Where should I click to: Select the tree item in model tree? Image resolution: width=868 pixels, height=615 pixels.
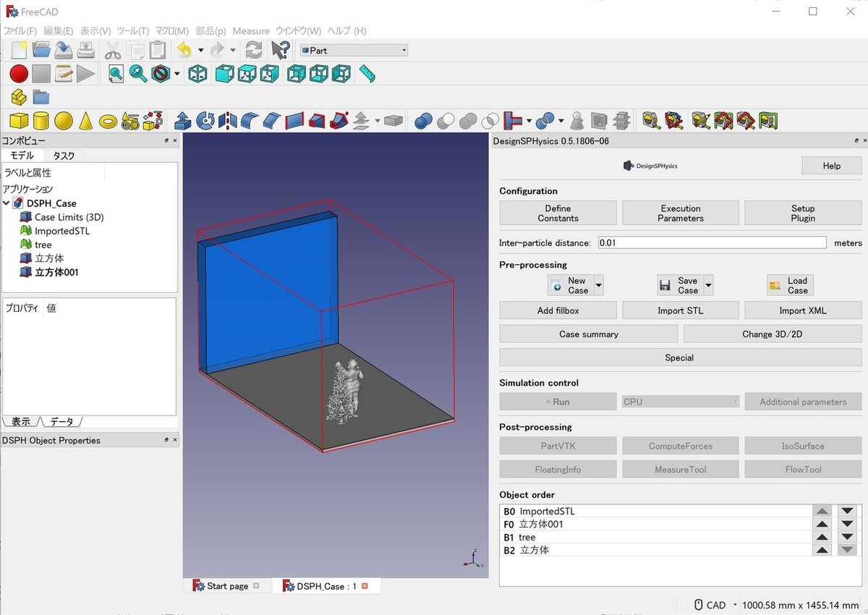[43, 245]
